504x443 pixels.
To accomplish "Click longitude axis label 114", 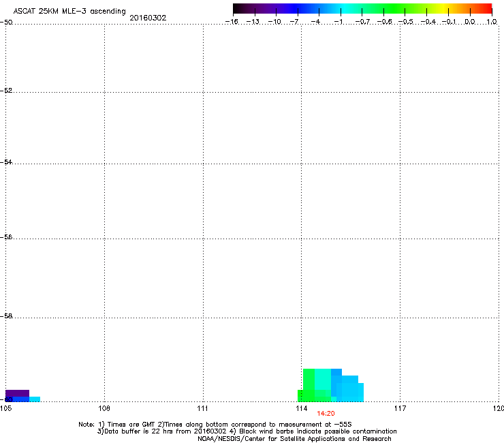I will (302, 408).
